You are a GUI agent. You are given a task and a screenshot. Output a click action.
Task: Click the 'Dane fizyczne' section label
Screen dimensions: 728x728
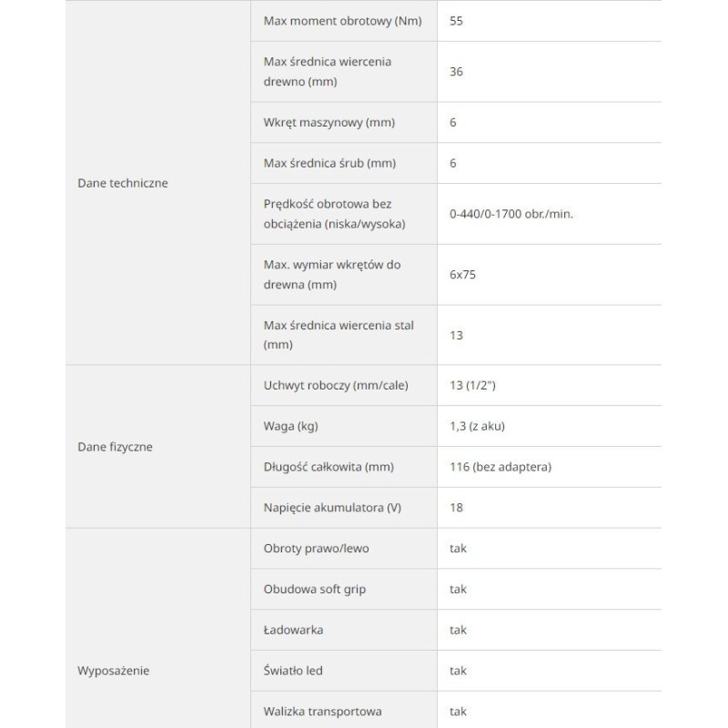(x=116, y=447)
